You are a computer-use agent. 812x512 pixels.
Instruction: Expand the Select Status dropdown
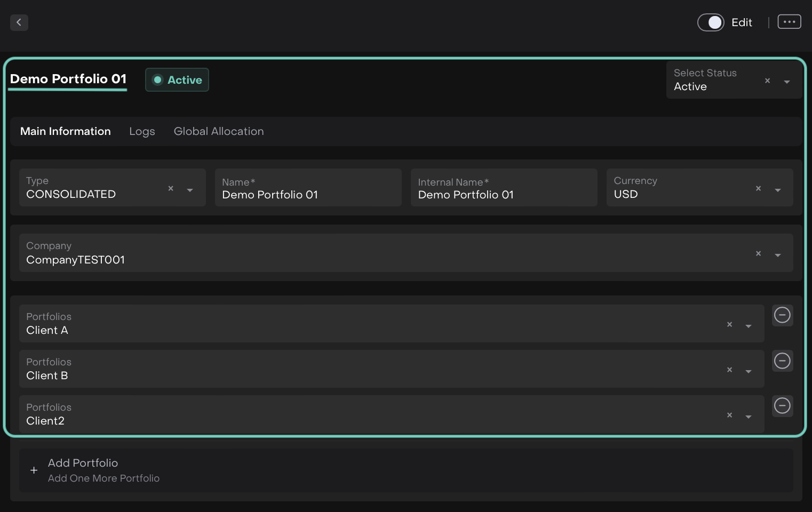pyautogui.click(x=786, y=82)
